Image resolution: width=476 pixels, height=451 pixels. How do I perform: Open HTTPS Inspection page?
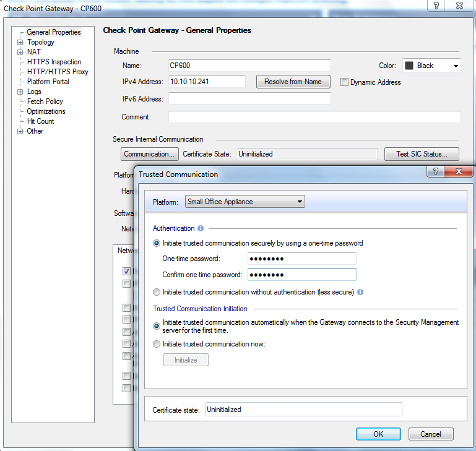54,62
